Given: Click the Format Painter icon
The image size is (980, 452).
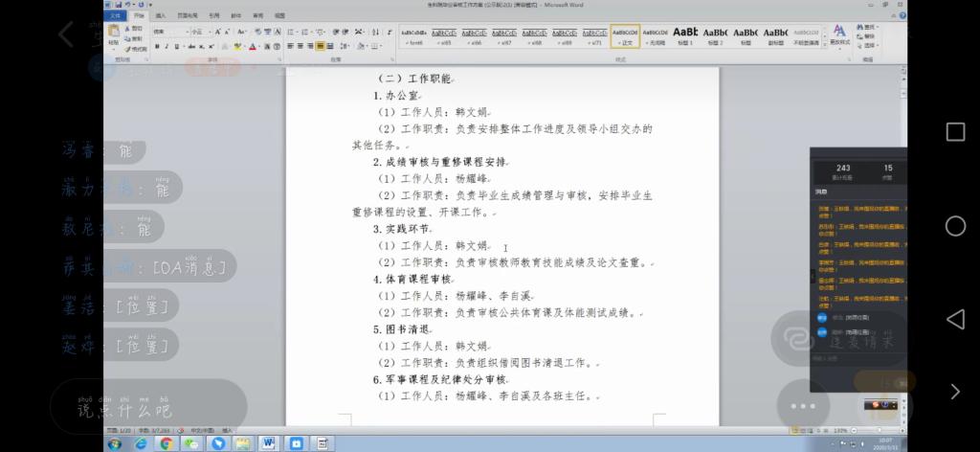Looking at the screenshot, I should (137, 48).
